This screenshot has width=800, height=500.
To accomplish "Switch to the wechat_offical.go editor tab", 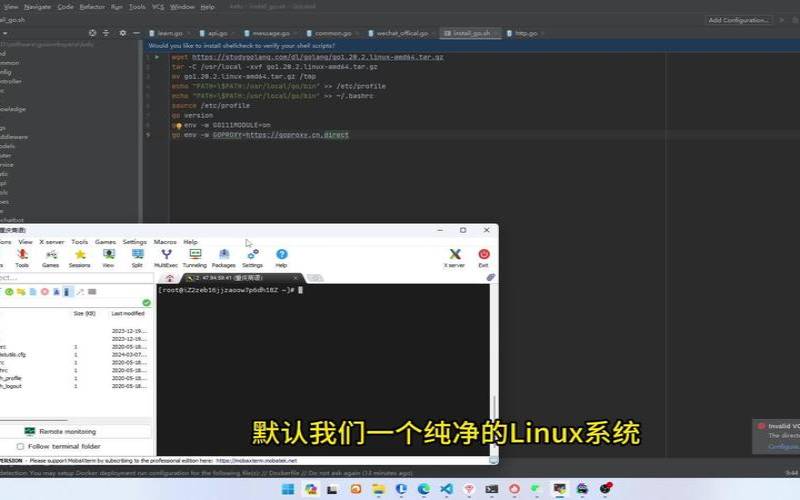I will click(x=402, y=33).
